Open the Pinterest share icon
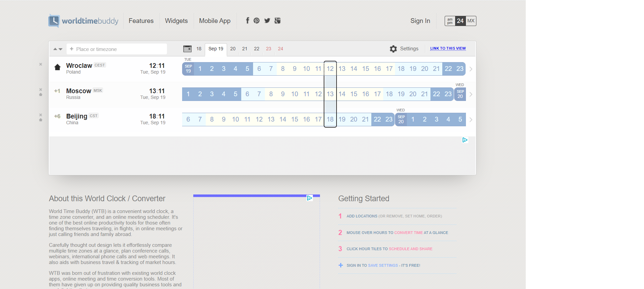Screen dimensions: 644x289 (257, 21)
